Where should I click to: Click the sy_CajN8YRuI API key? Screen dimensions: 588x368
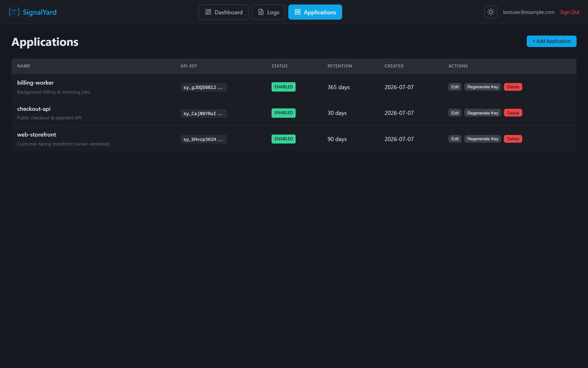tap(203, 113)
